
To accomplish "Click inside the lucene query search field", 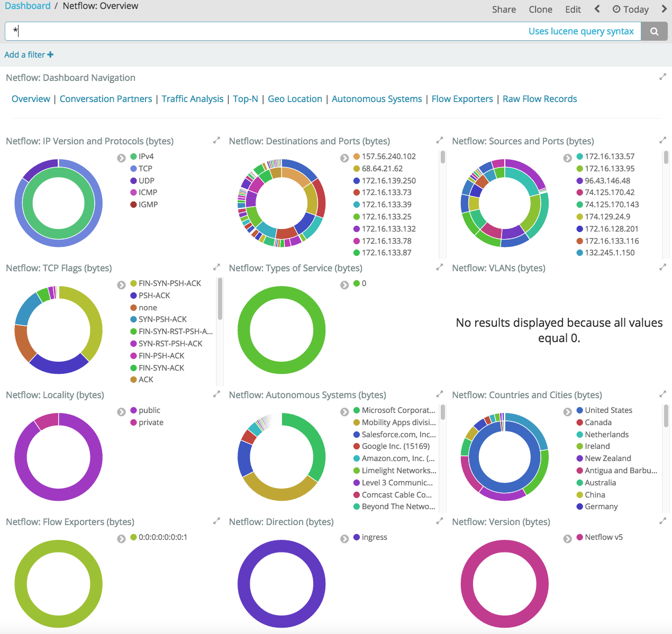I will click(x=212, y=31).
